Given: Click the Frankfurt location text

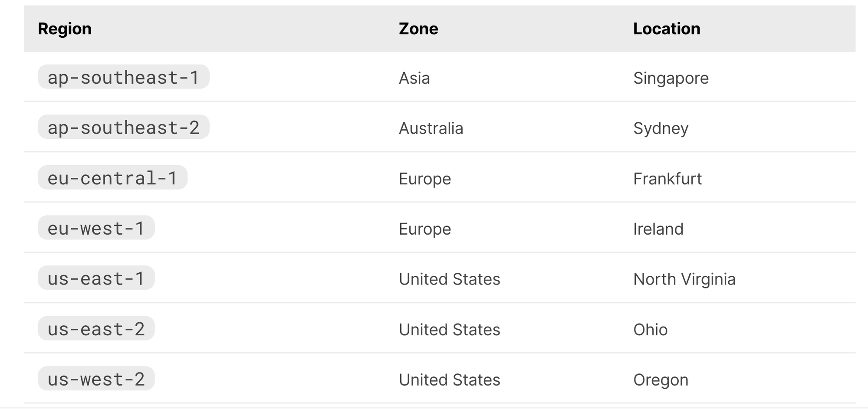Looking at the screenshot, I should click(x=667, y=179).
